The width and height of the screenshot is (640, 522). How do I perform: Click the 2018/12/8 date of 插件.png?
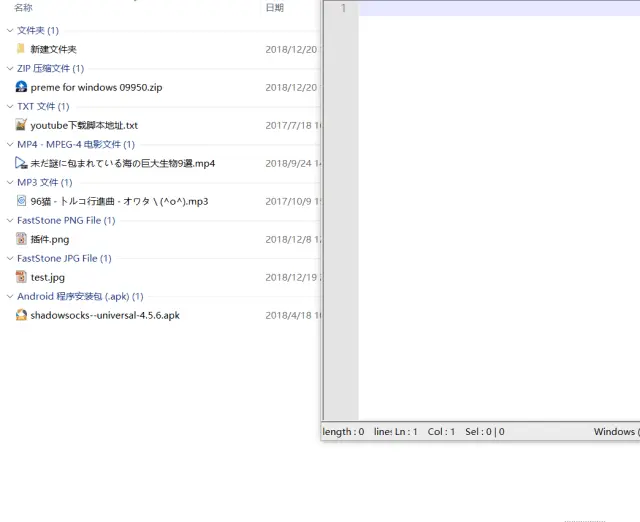293,240
